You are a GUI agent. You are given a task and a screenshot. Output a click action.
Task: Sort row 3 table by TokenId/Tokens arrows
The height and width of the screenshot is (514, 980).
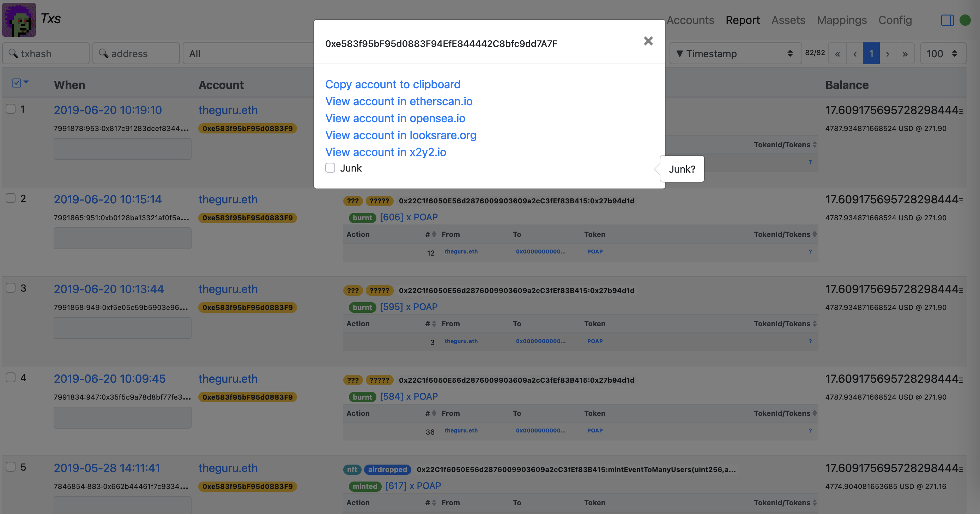815,324
